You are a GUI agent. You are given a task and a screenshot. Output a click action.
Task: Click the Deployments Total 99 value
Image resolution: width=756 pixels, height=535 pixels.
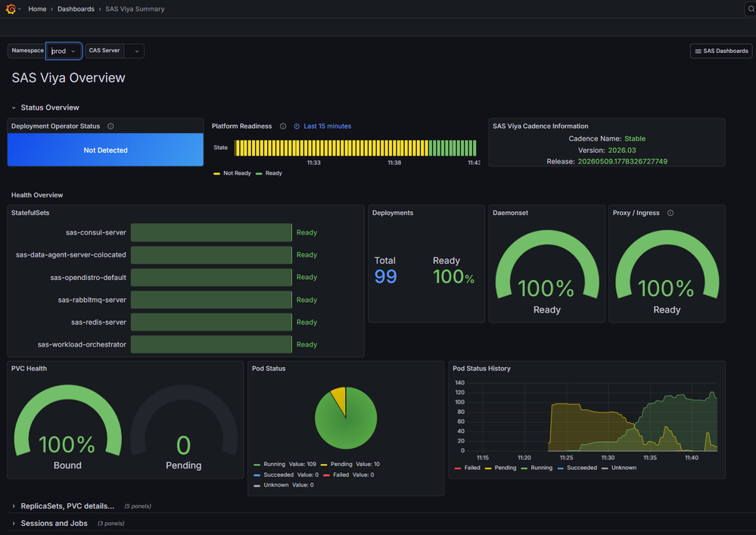pos(386,277)
